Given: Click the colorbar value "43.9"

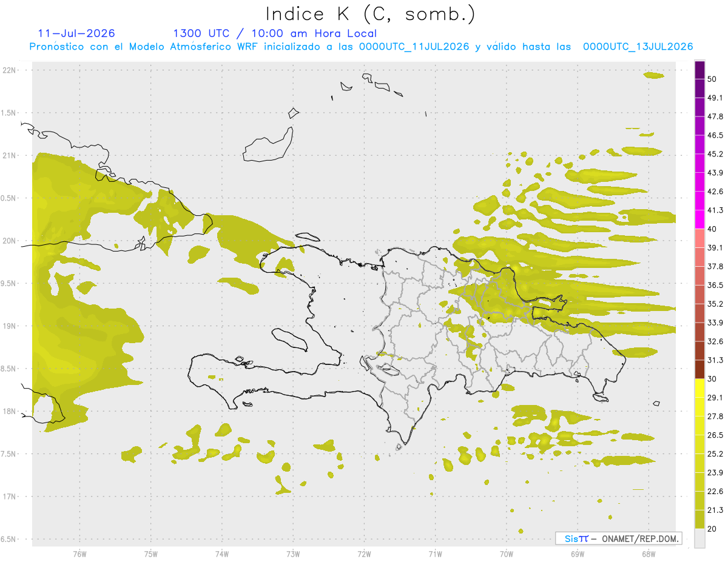Looking at the screenshot, I should coord(715,173).
